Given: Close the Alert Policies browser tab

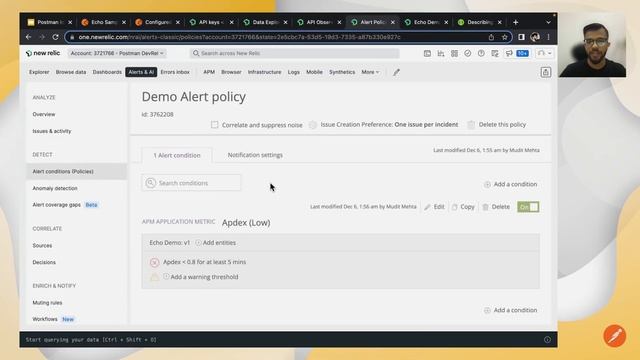Looking at the screenshot, I should pyautogui.click(x=393, y=22).
